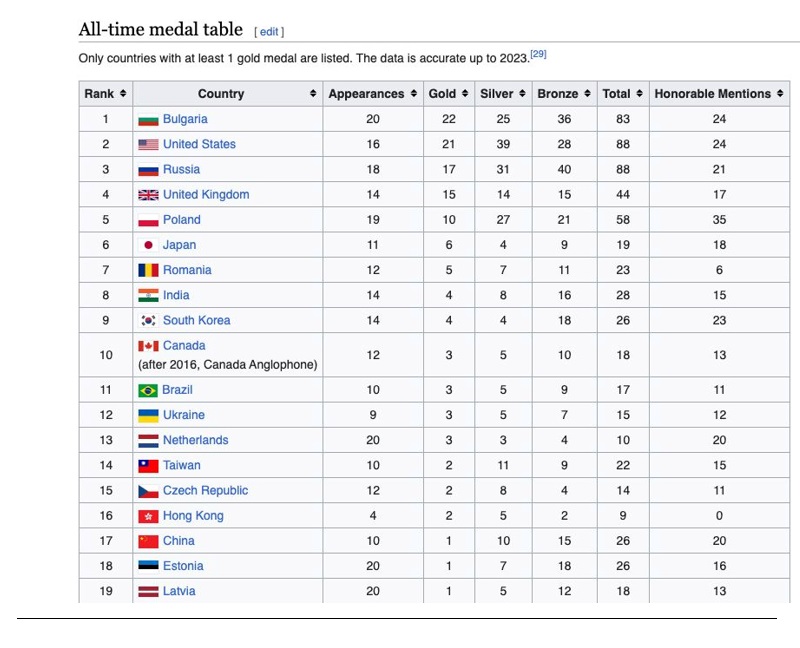Click the United States flag icon
Image resolution: width=800 pixels, height=648 pixels.
[x=148, y=144]
